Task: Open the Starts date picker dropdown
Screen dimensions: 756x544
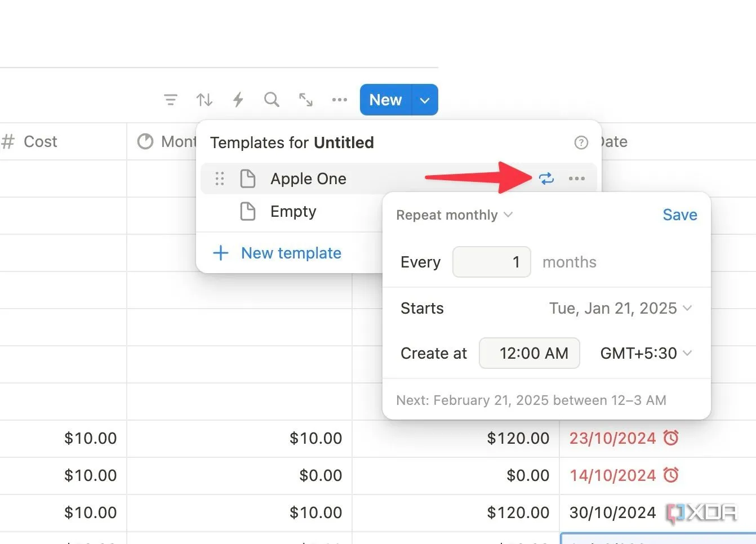Action: [620, 309]
